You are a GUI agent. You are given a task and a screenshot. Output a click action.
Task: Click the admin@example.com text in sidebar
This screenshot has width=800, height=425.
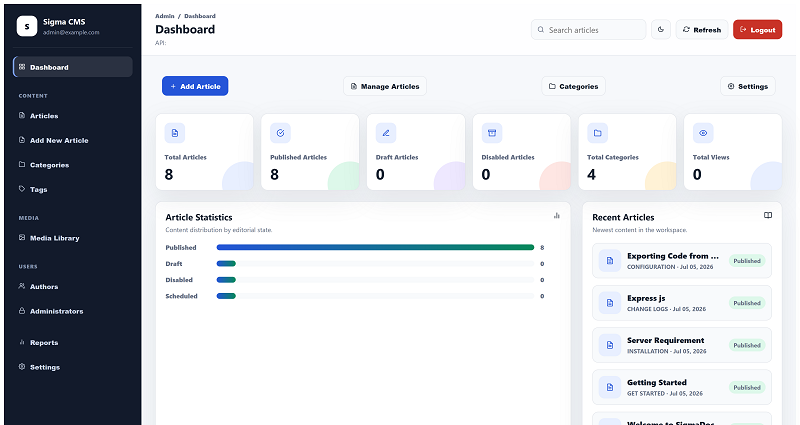71,33
